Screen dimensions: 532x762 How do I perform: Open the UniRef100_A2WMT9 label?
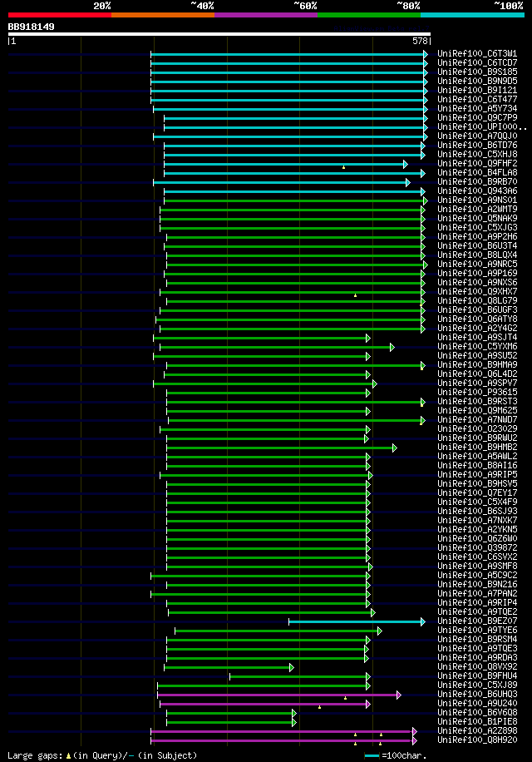click(x=477, y=210)
